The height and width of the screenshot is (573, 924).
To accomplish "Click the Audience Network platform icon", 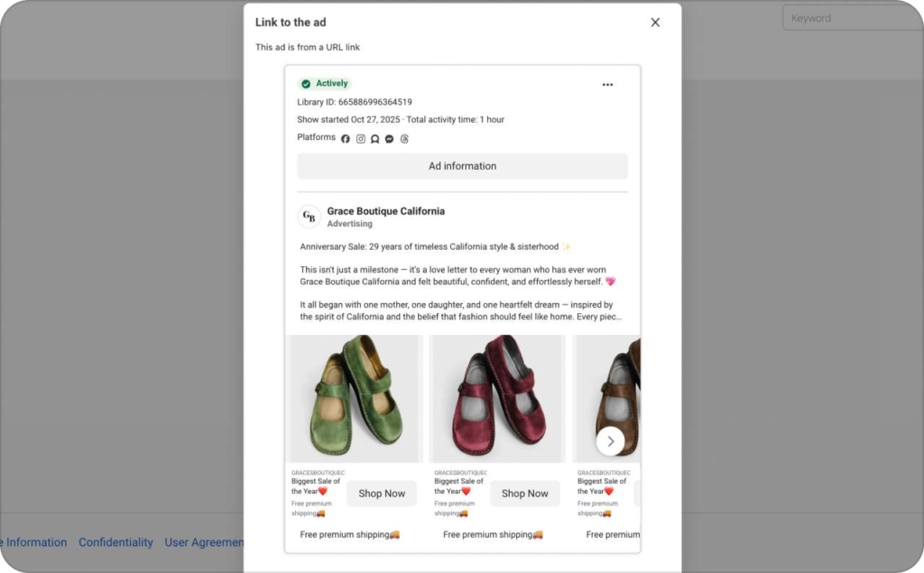I will (x=374, y=139).
